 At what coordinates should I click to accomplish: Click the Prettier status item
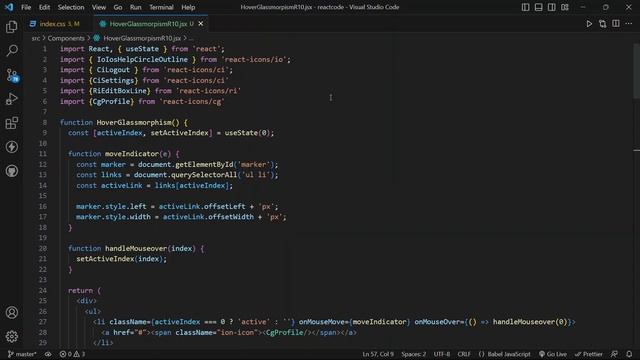click(589, 354)
